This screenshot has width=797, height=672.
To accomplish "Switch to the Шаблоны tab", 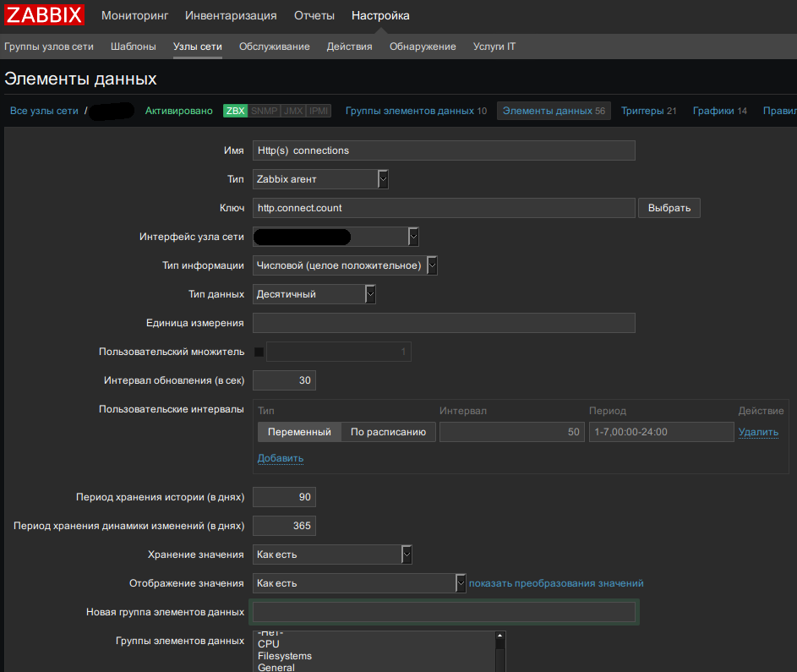I will [134, 46].
